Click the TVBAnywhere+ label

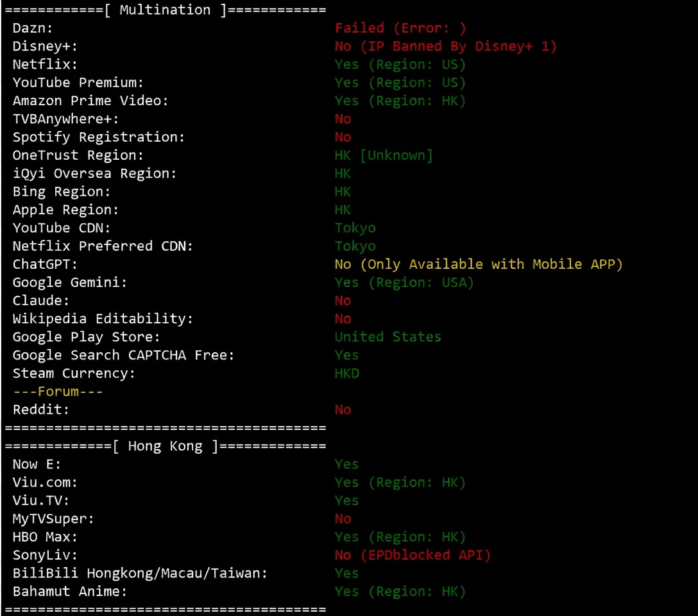[x=66, y=119]
